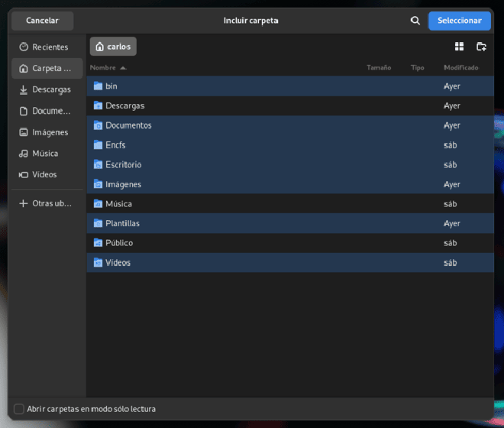Click the bin folder icon
Screen dimensions: 504x428
98,86
